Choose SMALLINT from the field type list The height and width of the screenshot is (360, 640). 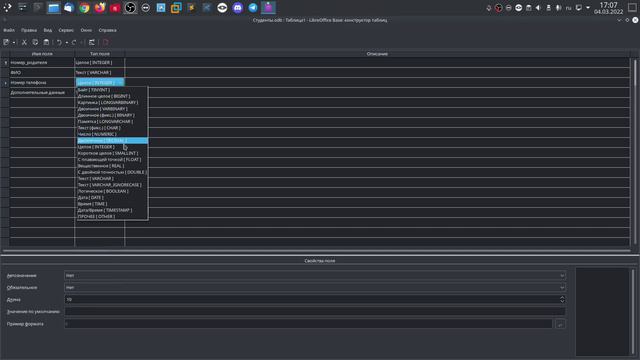[112, 153]
